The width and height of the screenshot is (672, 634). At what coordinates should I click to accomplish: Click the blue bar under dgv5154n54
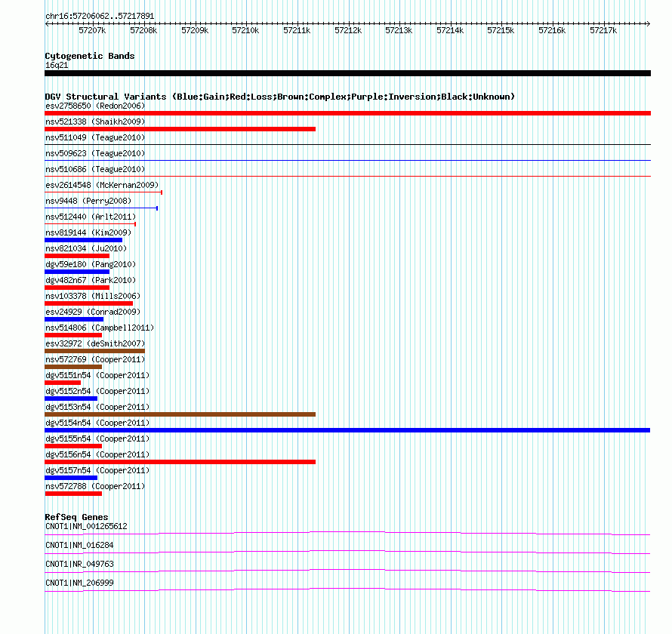pyautogui.click(x=347, y=430)
